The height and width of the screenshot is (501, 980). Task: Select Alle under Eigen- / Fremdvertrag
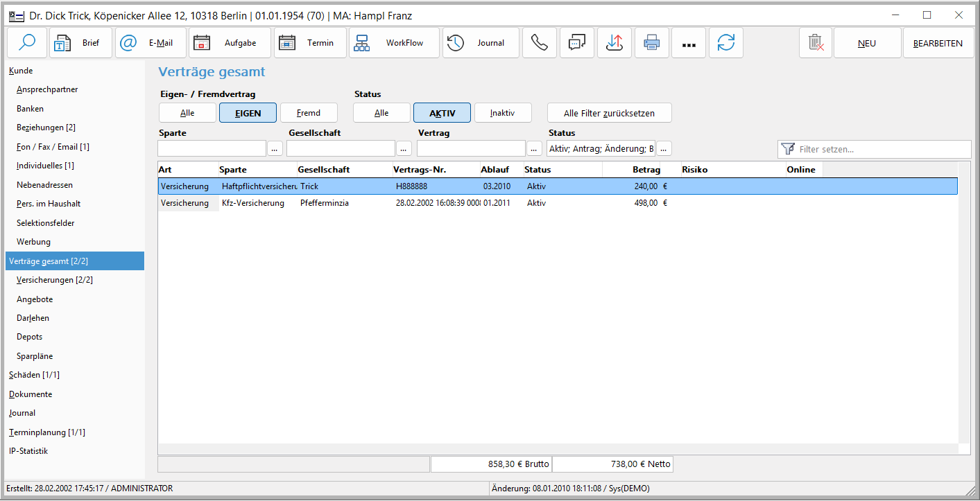coord(187,113)
